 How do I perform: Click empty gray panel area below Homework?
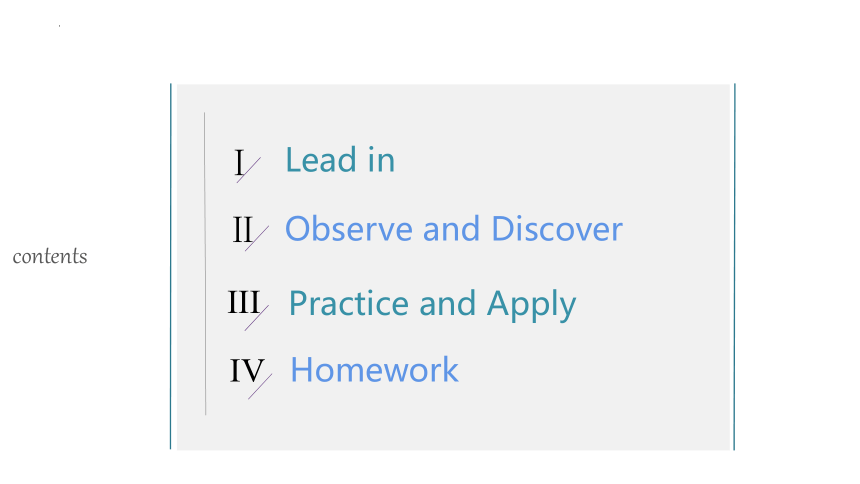[x=455, y=423]
